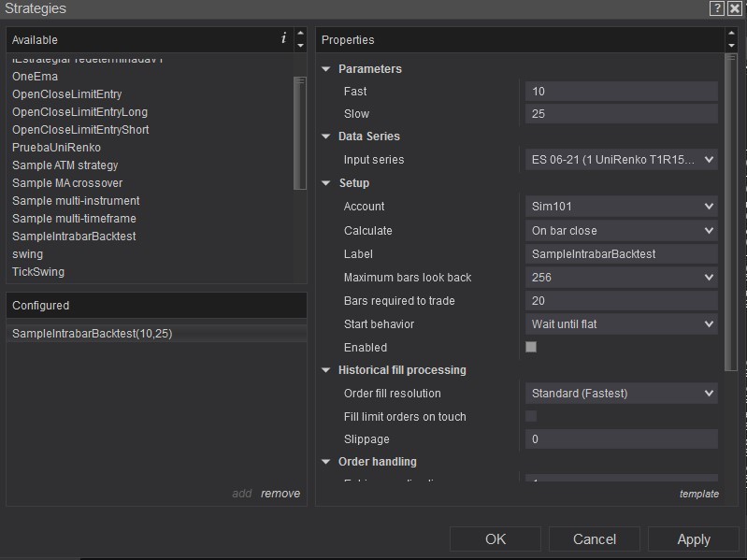The height and width of the screenshot is (560, 747).
Task: Click the down arrow in Properties header
Action: click(731, 46)
